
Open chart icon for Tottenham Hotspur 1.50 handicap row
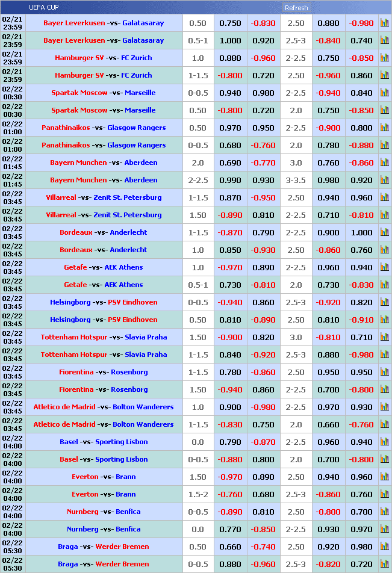[x=385, y=337]
